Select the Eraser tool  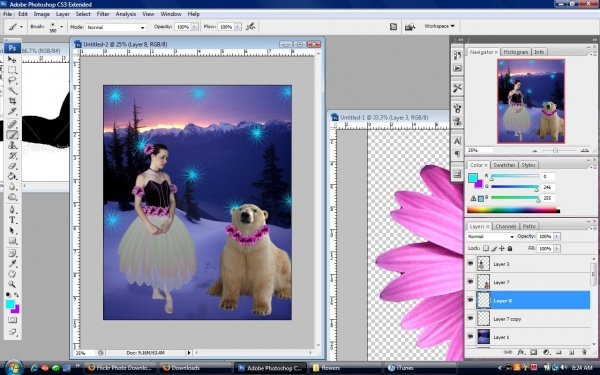(12, 166)
